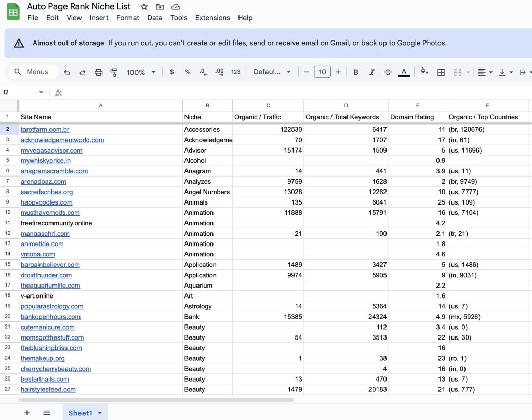Open the Format menu

click(128, 18)
